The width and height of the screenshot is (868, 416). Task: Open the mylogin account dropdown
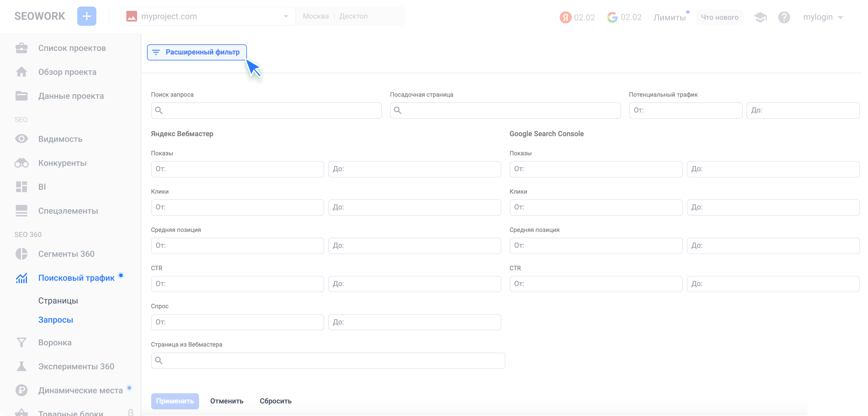point(823,17)
